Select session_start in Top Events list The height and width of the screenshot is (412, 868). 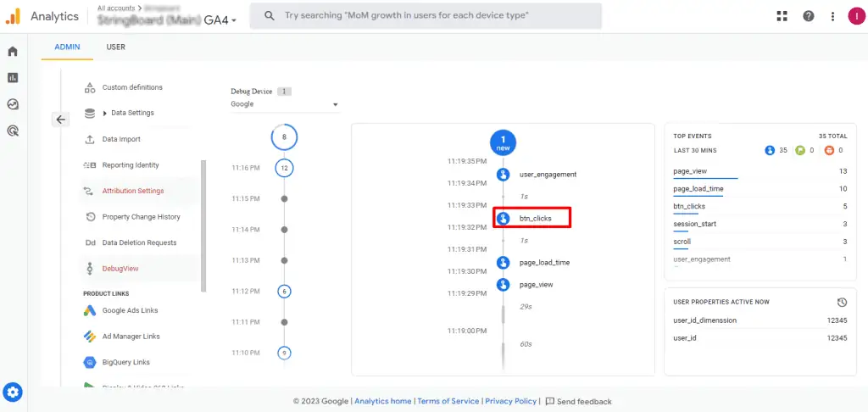pyautogui.click(x=695, y=225)
